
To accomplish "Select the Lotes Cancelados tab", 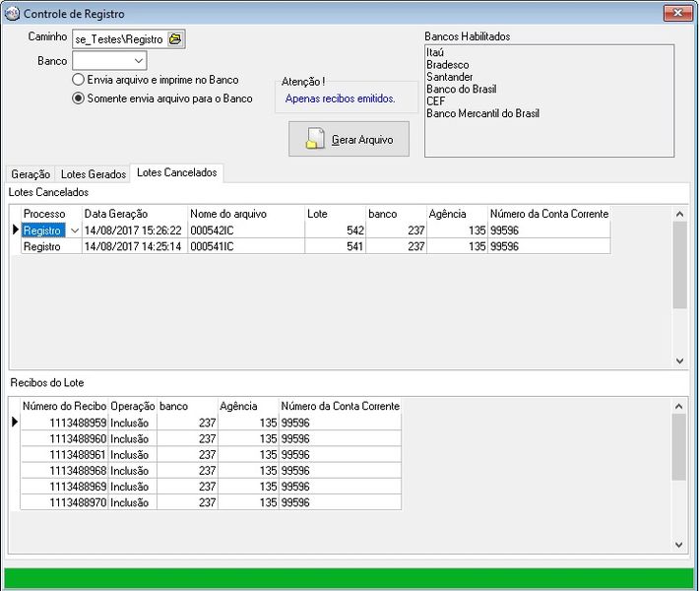I will pyautogui.click(x=176, y=173).
